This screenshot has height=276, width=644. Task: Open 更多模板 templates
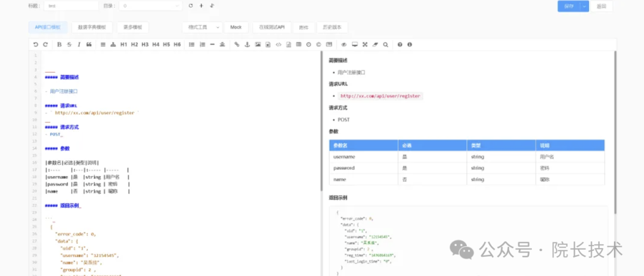(132, 27)
